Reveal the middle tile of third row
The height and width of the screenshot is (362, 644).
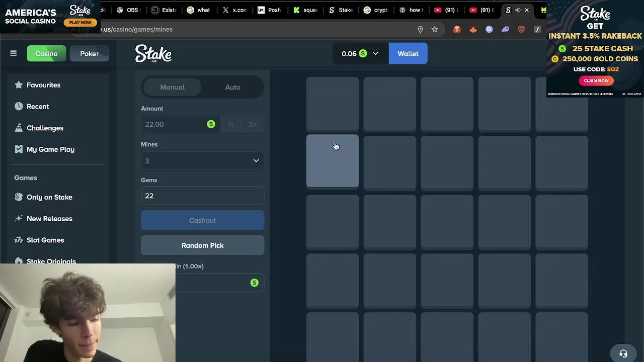pyautogui.click(x=447, y=222)
